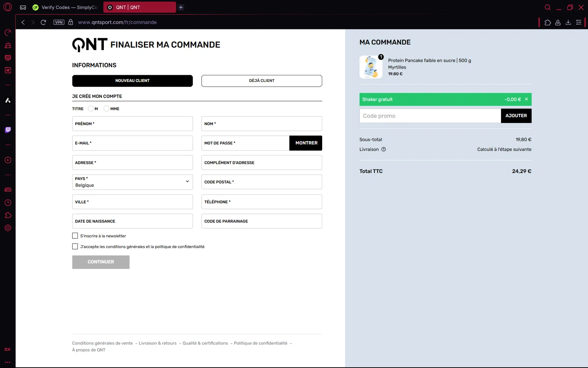The width and height of the screenshot is (588, 368).
Task: Open the Player sidebar icon
Action: (8, 160)
